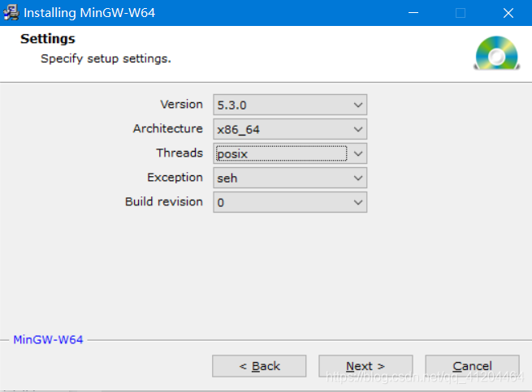Click the MinGW-W64 blue label link
The width and height of the screenshot is (532, 392).
pos(48,340)
